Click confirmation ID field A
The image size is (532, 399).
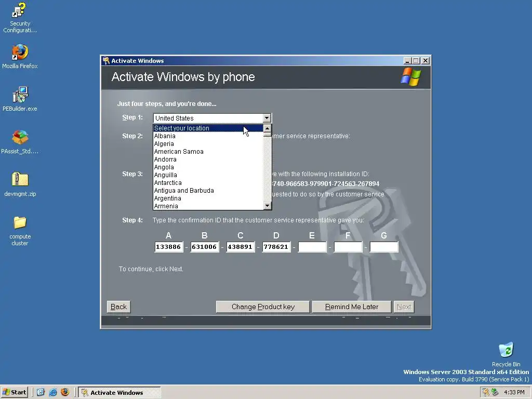pos(169,247)
